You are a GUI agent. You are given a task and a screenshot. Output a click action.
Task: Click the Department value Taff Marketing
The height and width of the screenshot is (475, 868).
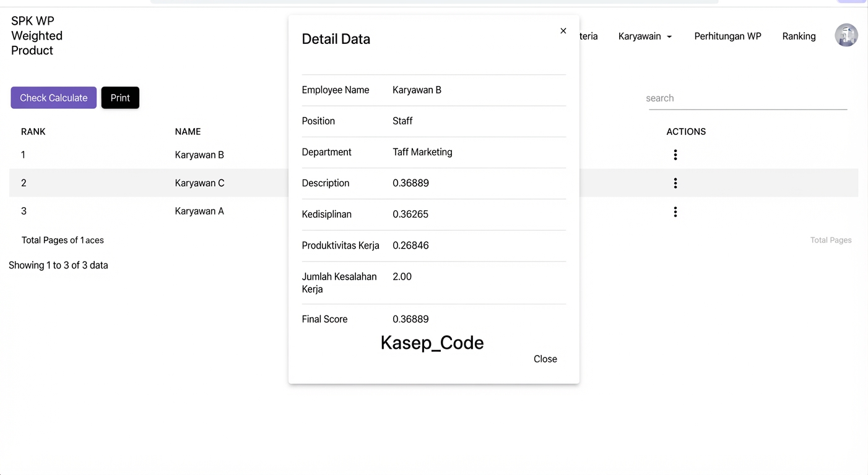point(422,152)
